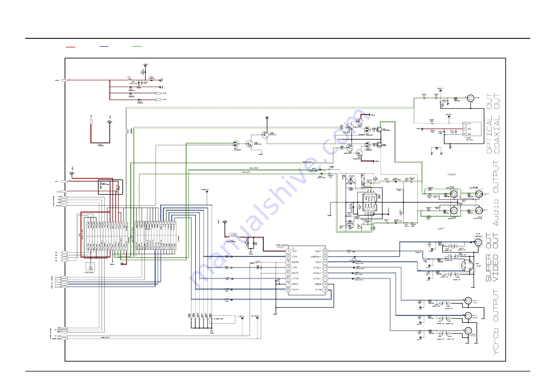
Task: Select the AD3 dual diode symbol
Action: (x=236, y=144)
